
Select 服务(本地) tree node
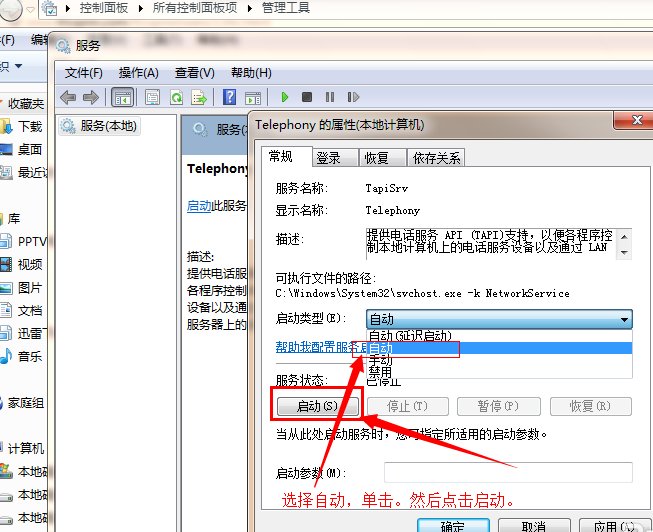[x=99, y=126]
